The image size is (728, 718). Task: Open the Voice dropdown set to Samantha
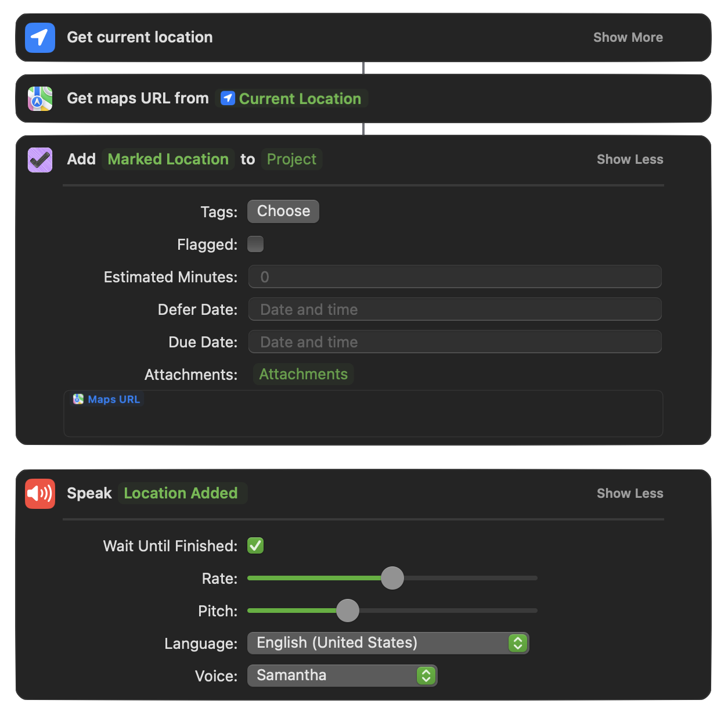point(342,676)
